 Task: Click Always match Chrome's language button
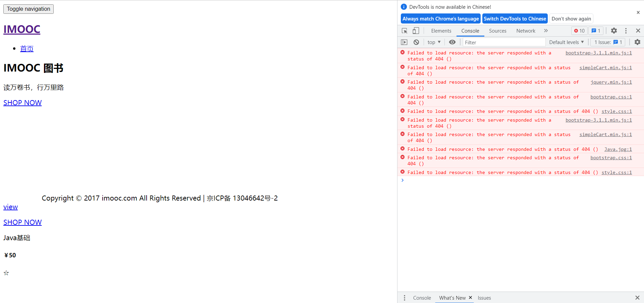tap(440, 19)
